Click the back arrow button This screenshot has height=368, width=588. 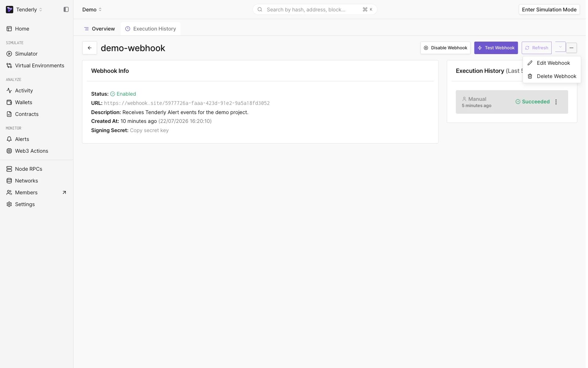[90, 48]
